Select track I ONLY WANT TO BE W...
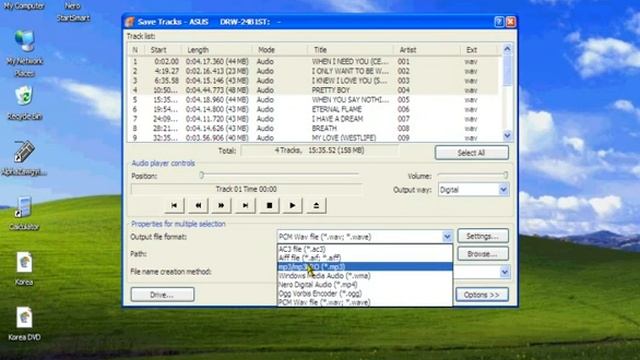This screenshot has width=640, height=360. [313, 71]
